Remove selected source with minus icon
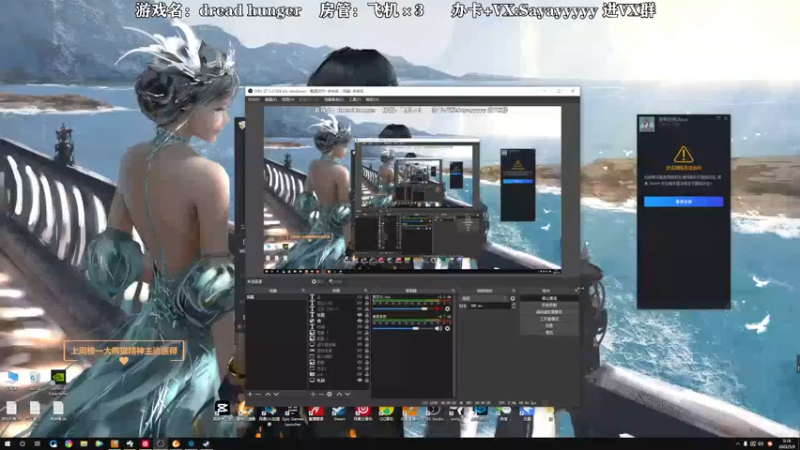Viewport: 800px width, 450px height. coord(321,394)
